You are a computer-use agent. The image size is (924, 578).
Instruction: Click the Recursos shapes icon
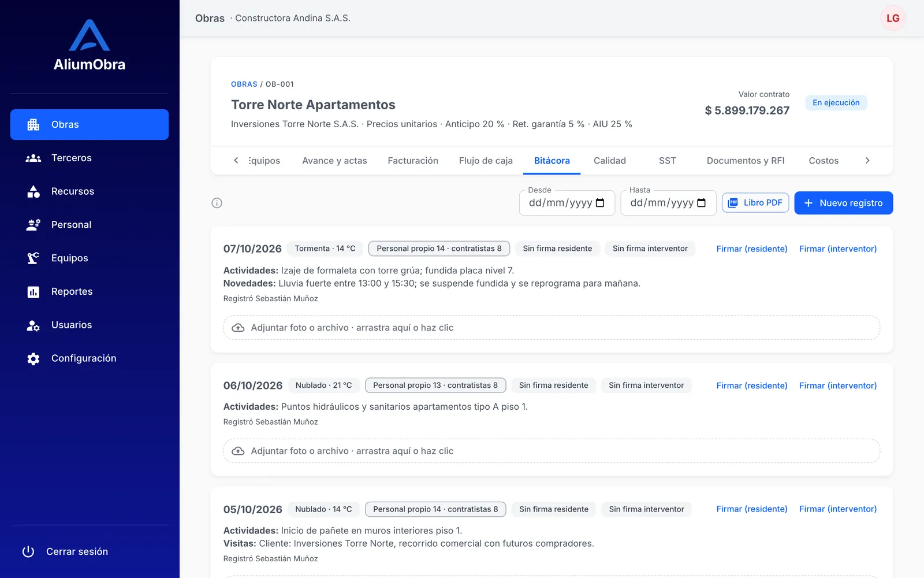pos(33,191)
